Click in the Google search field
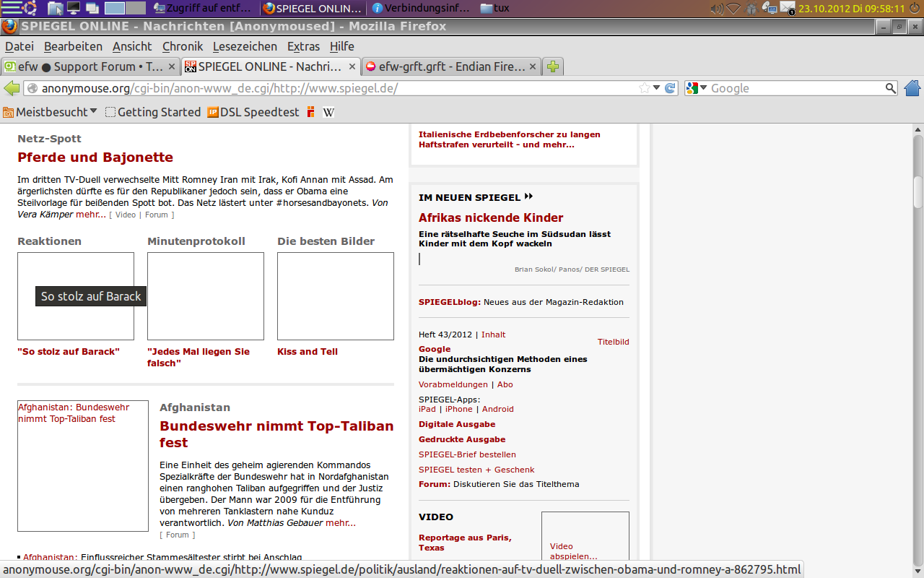Viewport: 924px width, 578px height. click(x=794, y=88)
